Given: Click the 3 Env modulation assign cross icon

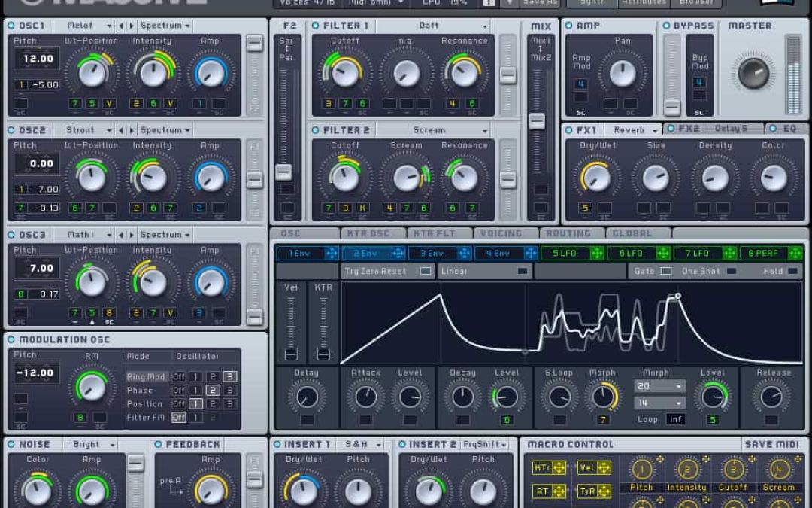Looking at the screenshot, I should (464, 254).
